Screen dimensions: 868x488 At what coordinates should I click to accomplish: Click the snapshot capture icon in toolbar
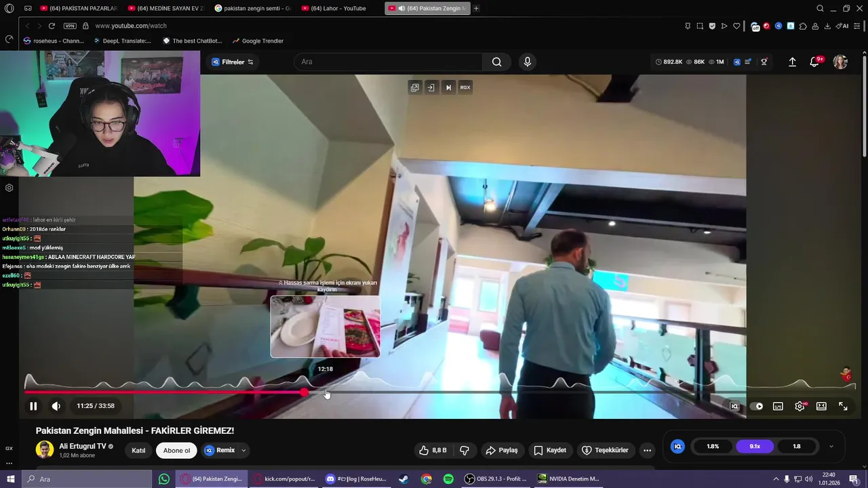pyautogui.click(x=700, y=26)
